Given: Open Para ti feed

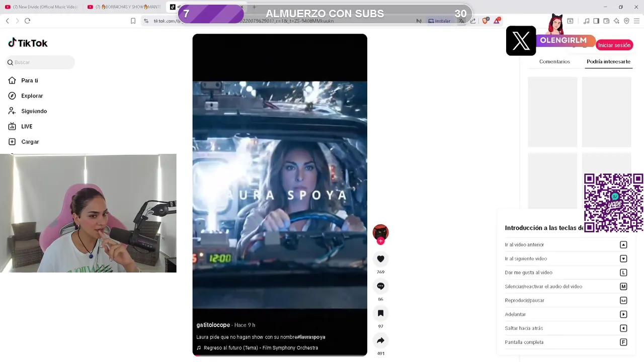Looking at the screenshot, I should (x=23, y=80).
